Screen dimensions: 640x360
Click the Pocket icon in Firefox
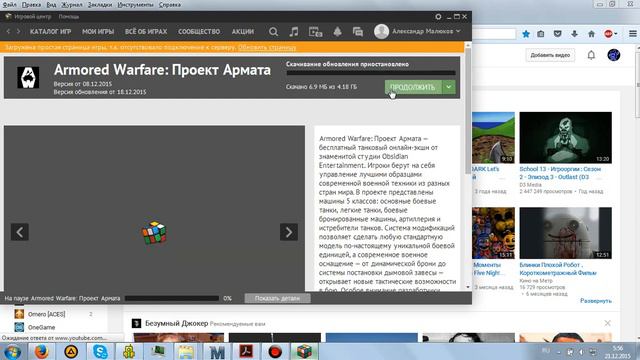click(558, 34)
